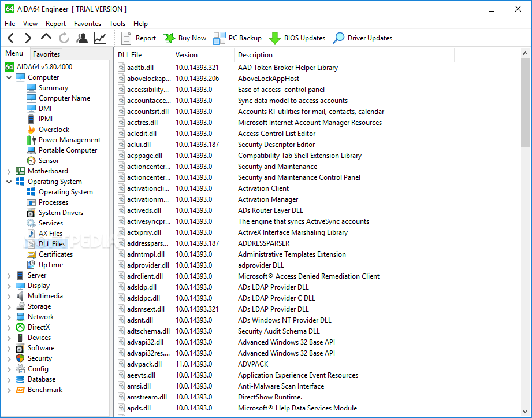Click the vertical scrollbar thumb of the list
Viewport: 532px width, 418px height.
525,102
